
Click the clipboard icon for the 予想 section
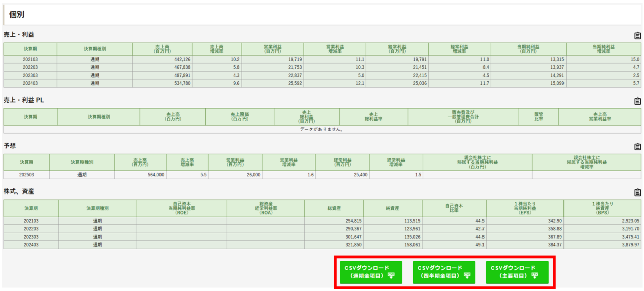pos(637,147)
